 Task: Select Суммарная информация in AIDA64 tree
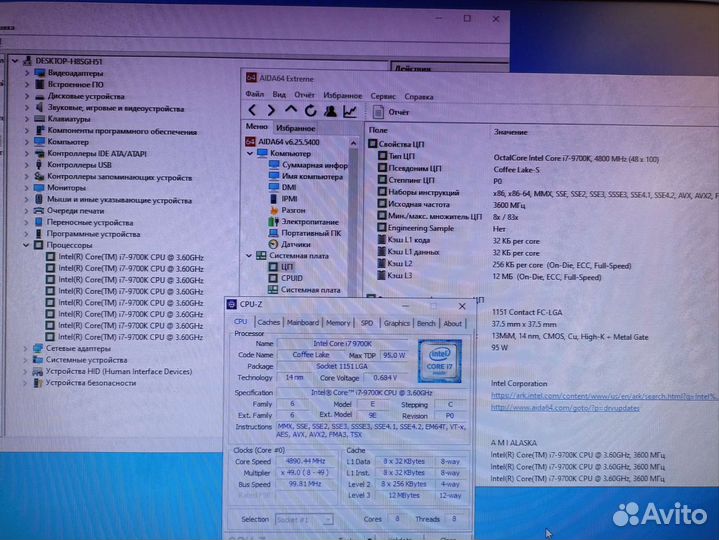[x=308, y=165]
